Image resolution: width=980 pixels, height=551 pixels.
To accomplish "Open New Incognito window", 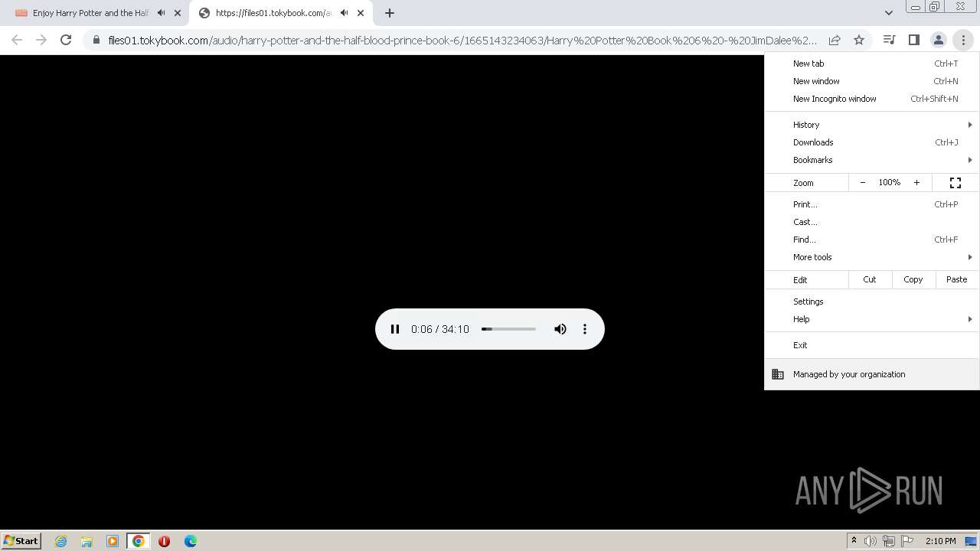I will click(872, 99).
